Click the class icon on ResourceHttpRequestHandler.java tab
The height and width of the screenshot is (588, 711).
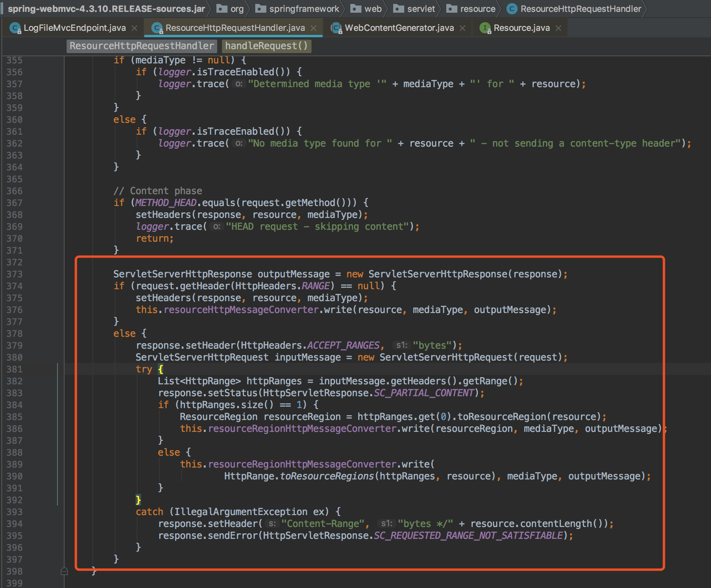coord(157,28)
